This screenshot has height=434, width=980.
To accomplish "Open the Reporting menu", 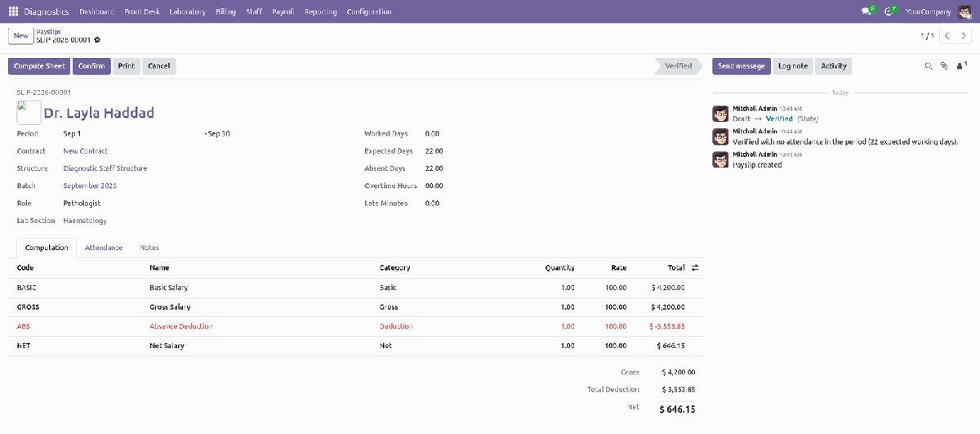I will pos(320,11).
